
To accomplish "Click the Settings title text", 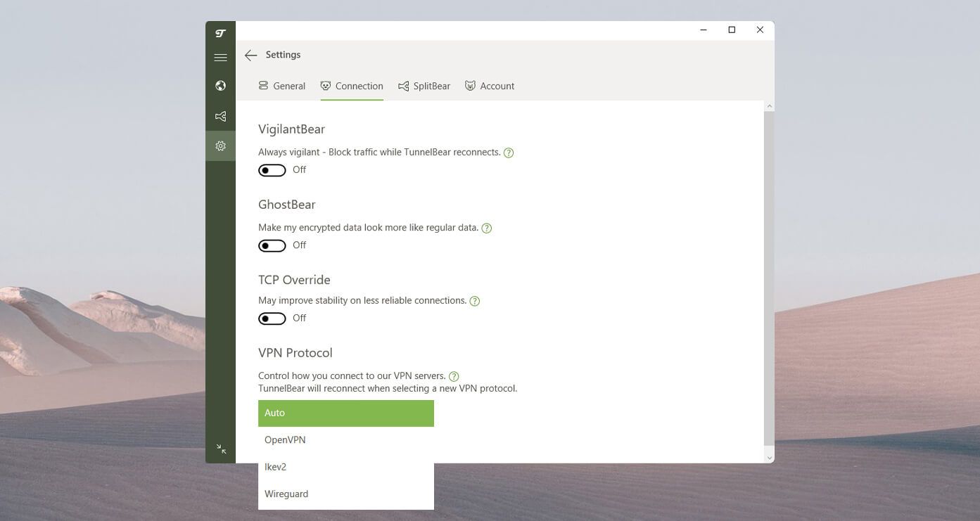I will [x=283, y=55].
